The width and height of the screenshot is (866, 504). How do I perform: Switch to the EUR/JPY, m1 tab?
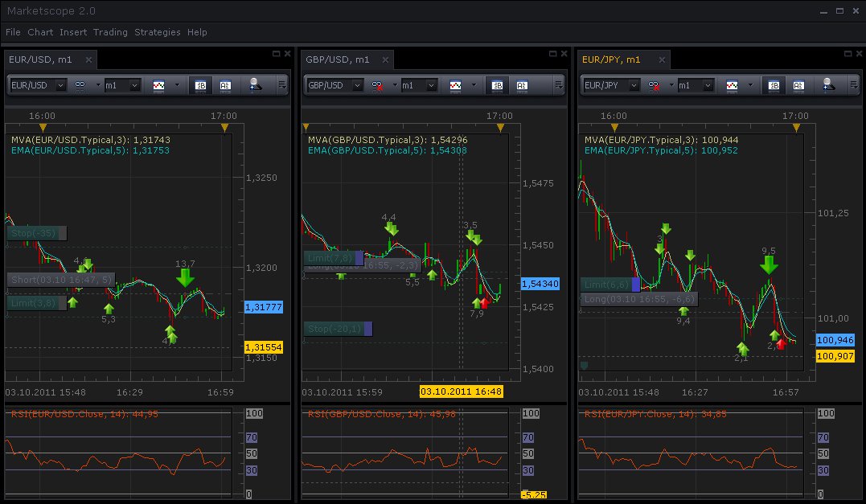point(611,59)
